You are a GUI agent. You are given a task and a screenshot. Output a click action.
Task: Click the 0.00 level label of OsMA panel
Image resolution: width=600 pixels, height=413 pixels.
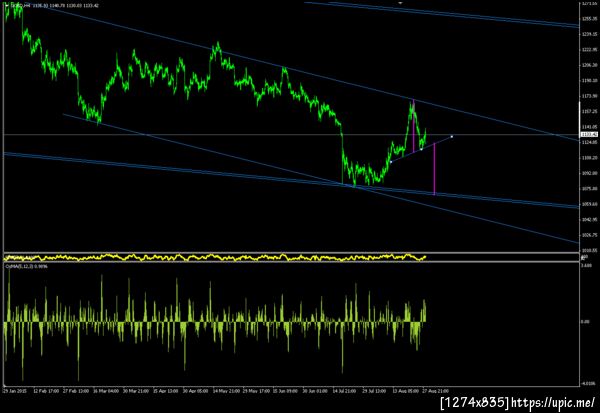pos(585,322)
